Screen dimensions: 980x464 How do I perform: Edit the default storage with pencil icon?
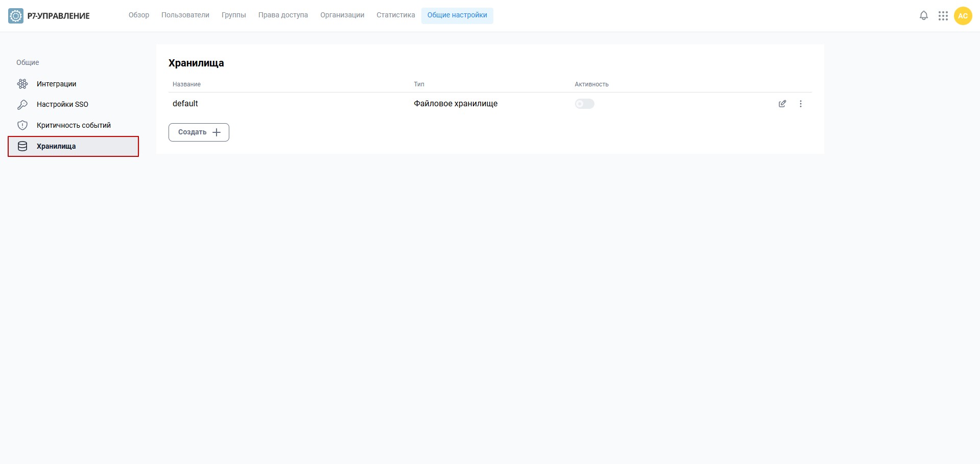[782, 104]
